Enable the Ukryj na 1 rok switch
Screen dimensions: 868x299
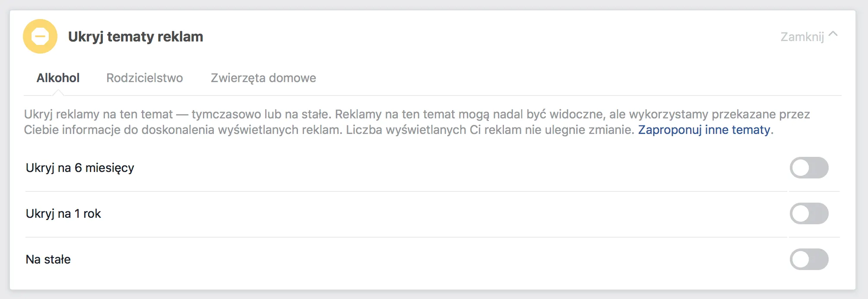(809, 213)
